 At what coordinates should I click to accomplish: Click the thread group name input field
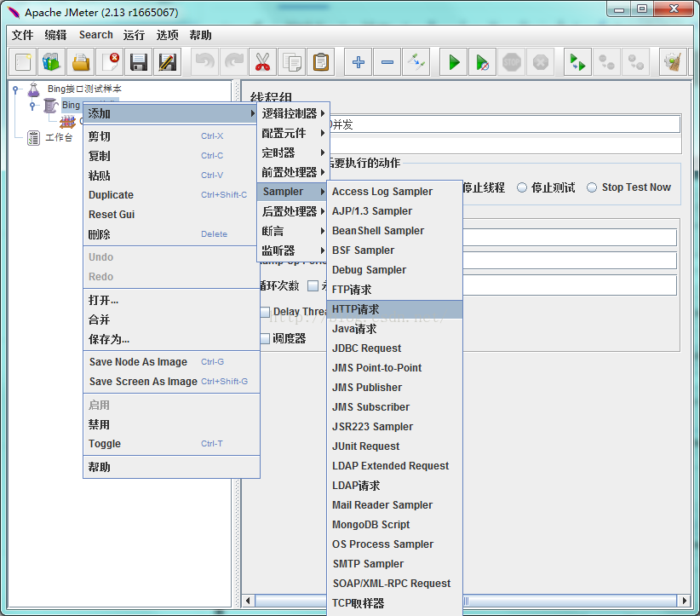pos(505,124)
